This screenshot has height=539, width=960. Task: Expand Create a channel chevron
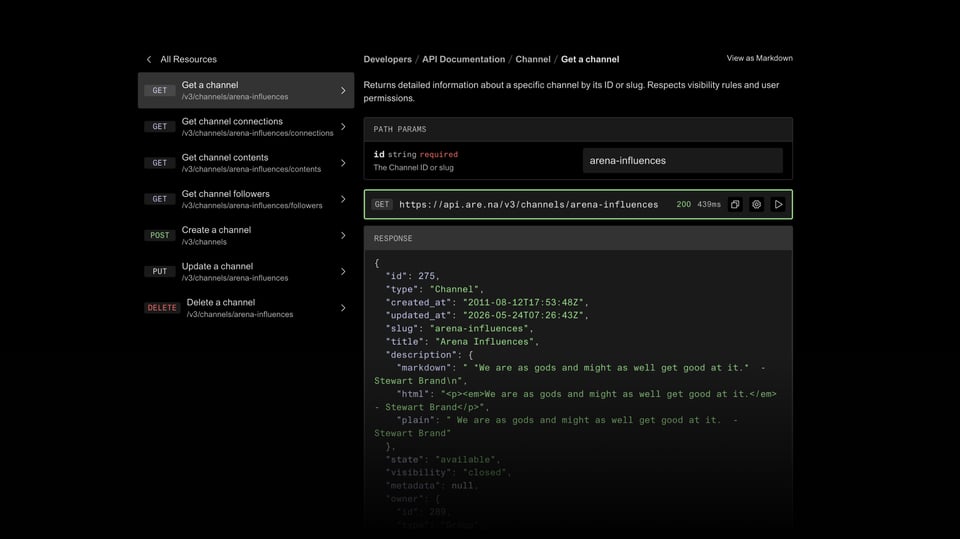343,235
